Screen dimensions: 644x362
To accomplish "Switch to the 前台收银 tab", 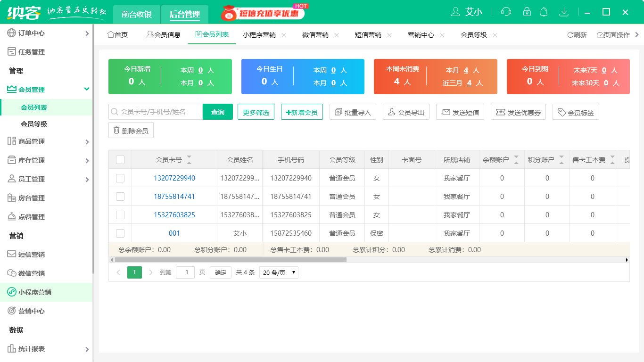I will (x=137, y=14).
